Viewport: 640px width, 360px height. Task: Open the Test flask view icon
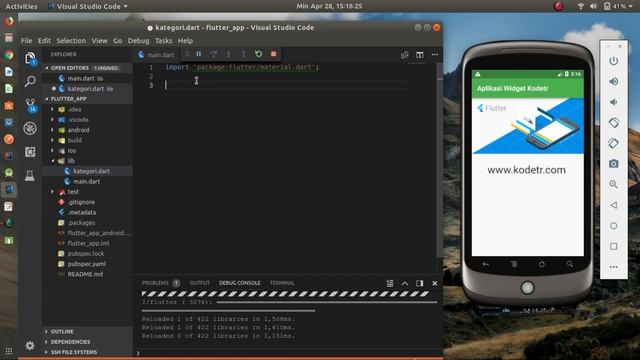[x=30, y=176]
